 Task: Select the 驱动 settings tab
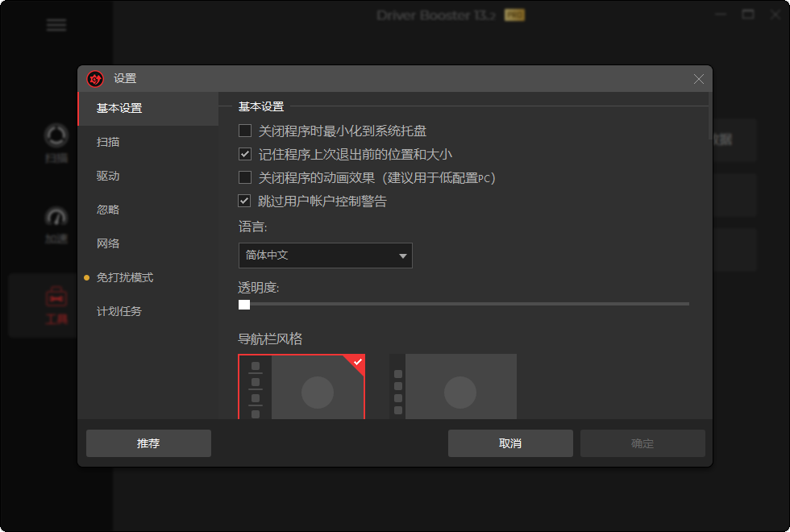click(x=109, y=175)
